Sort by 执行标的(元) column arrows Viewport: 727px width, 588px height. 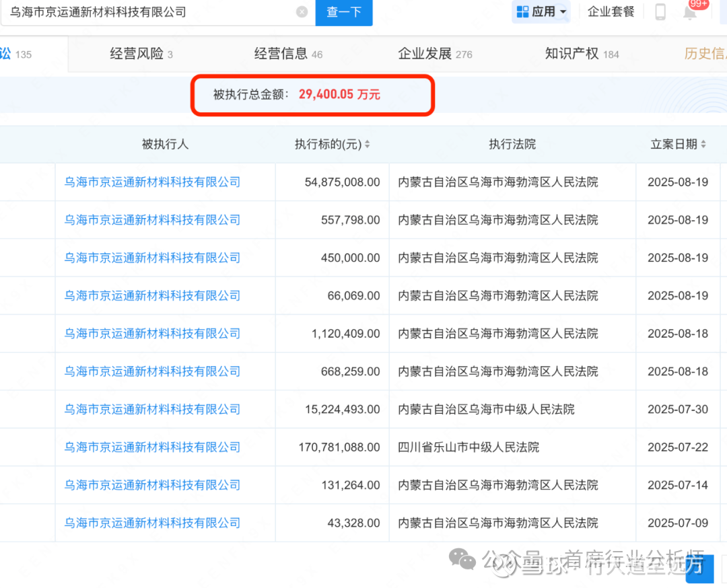(368, 145)
